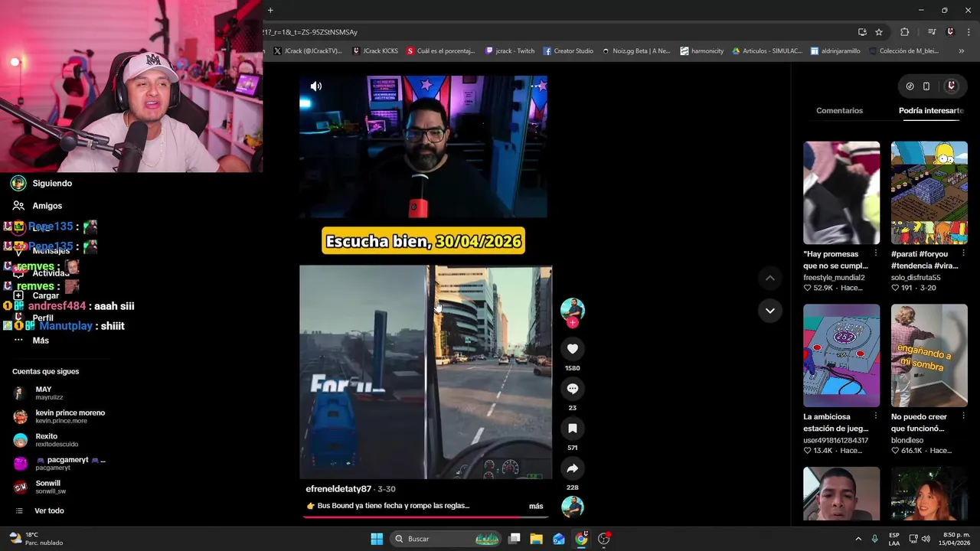Expand followed accounts with 'Ver todo'

(49, 510)
